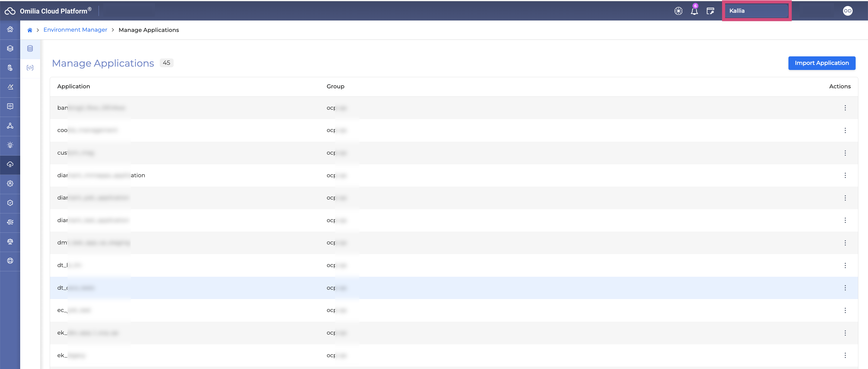
Task: Select the layers icon in the sidebar
Action: [10, 49]
